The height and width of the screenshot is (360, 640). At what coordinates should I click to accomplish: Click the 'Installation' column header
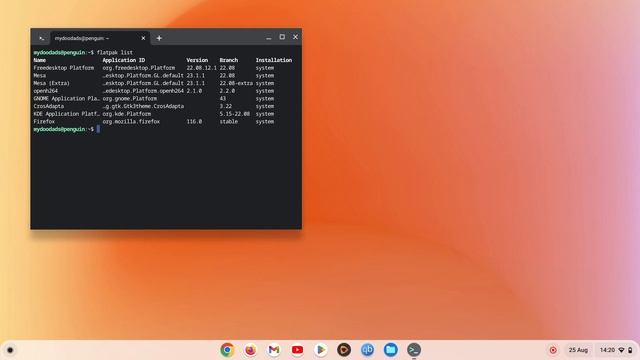coord(273,60)
